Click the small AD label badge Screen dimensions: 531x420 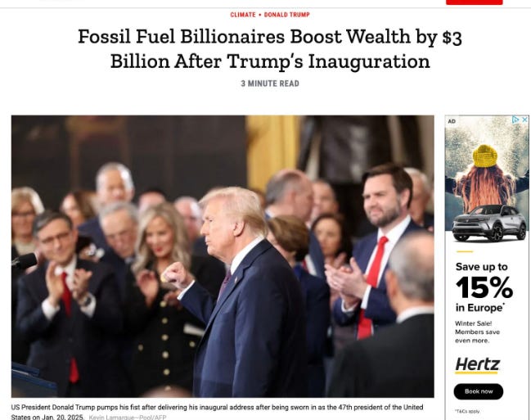pyautogui.click(x=452, y=121)
